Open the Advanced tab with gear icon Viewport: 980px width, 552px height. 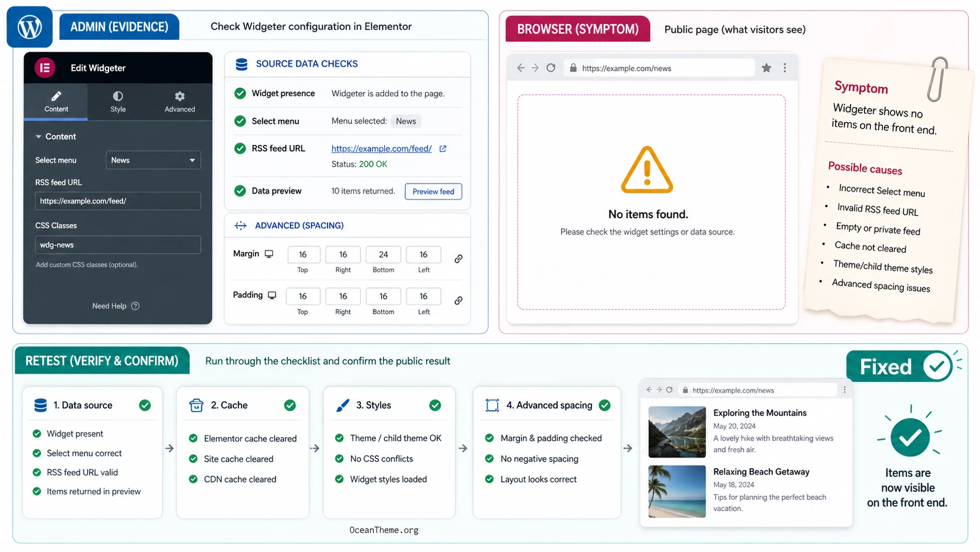pos(179,101)
